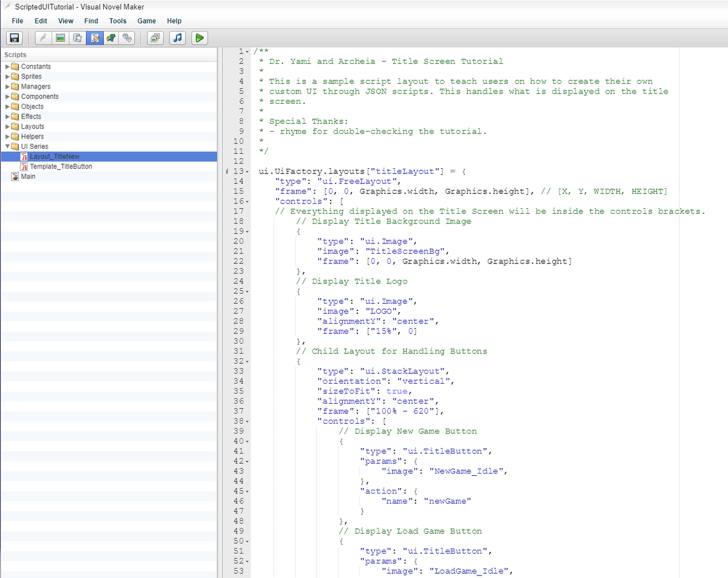Select the Layout_TitleNew script name
Screen dimensions: 728x578
[x=55, y=157]
